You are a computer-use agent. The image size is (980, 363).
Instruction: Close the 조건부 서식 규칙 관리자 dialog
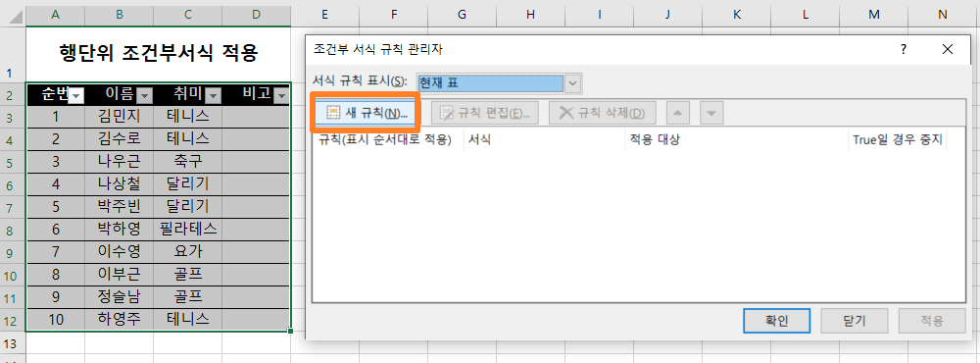(948, 49)
